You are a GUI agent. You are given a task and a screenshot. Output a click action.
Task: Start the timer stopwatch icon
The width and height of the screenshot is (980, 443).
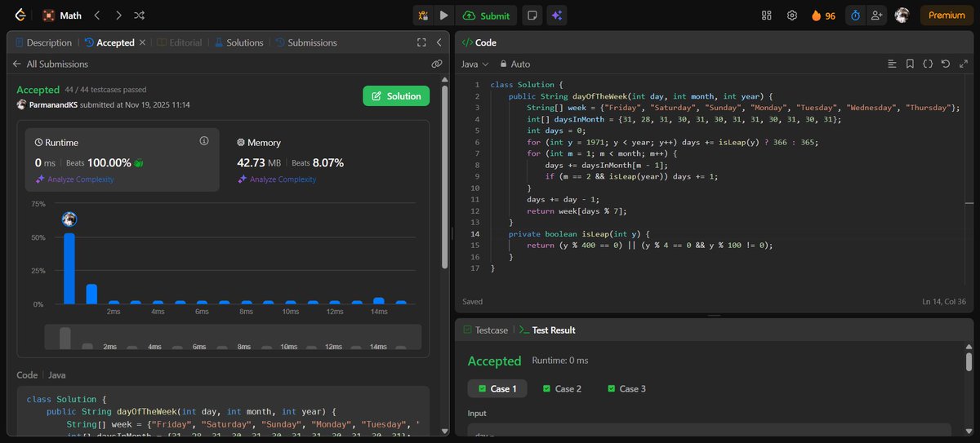tap(855, 15)
